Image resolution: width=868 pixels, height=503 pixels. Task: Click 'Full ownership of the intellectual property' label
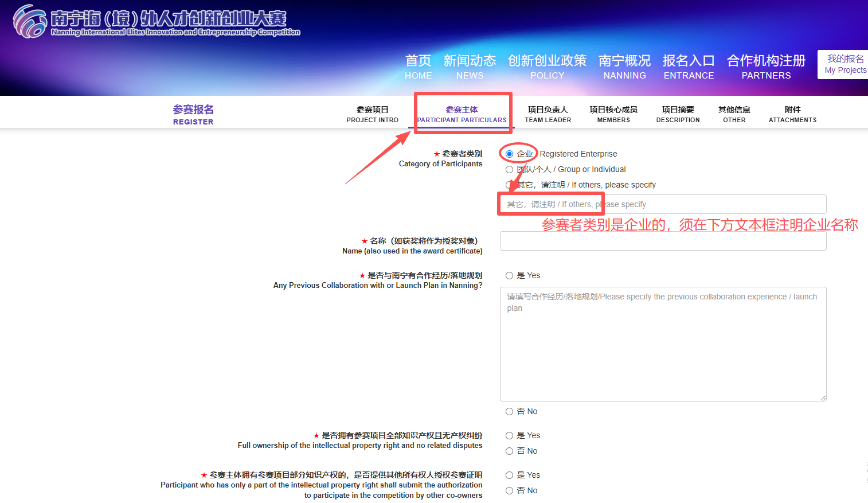point(360,445)
